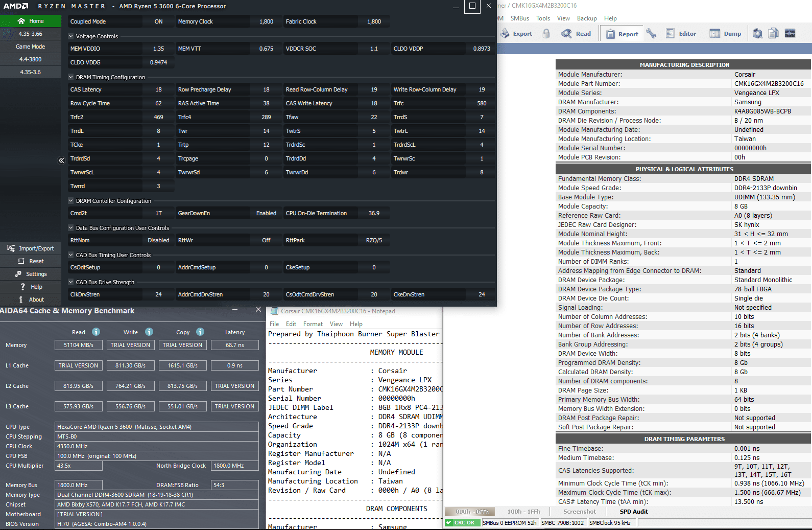
Task: Click Trfc value 580
Action: (482, 103)
